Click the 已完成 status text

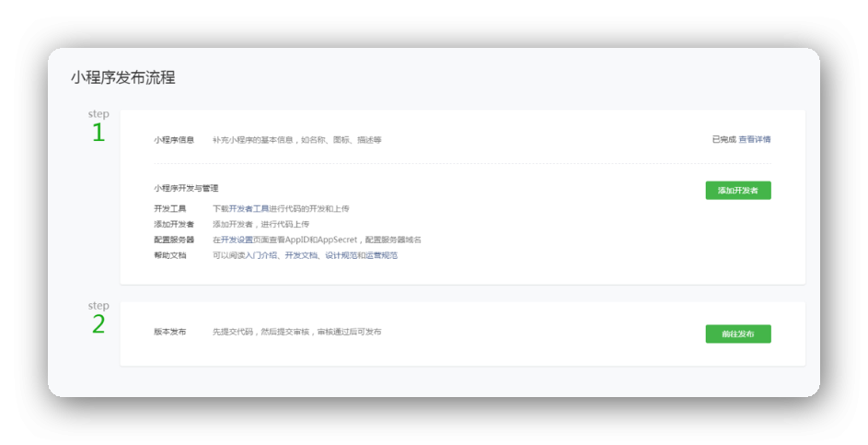(723, 140)
